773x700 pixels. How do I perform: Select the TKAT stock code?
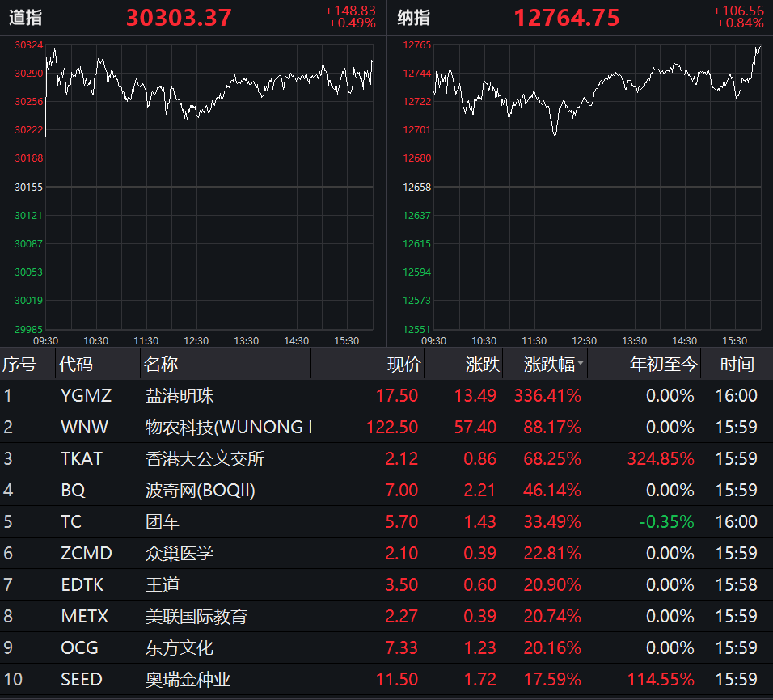coord(82,459)
